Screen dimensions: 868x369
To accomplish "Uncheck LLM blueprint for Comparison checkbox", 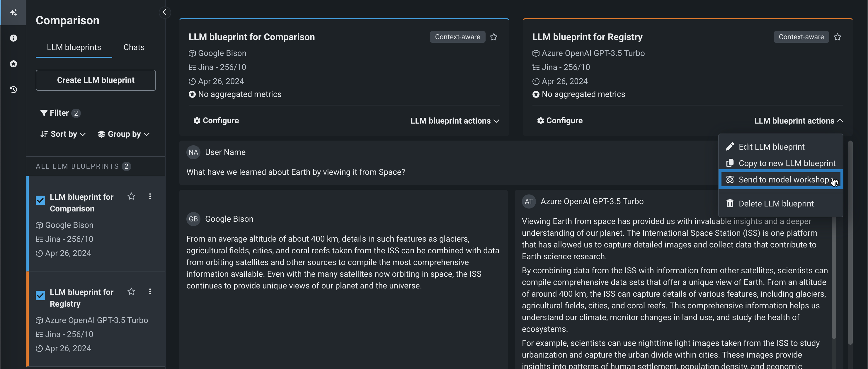I will point(40,200).
